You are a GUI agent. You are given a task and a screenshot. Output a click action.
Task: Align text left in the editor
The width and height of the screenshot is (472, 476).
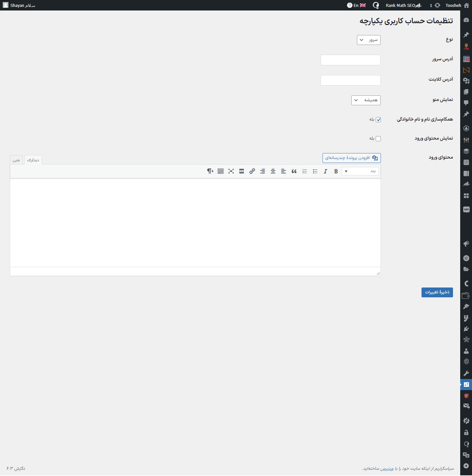284,171
